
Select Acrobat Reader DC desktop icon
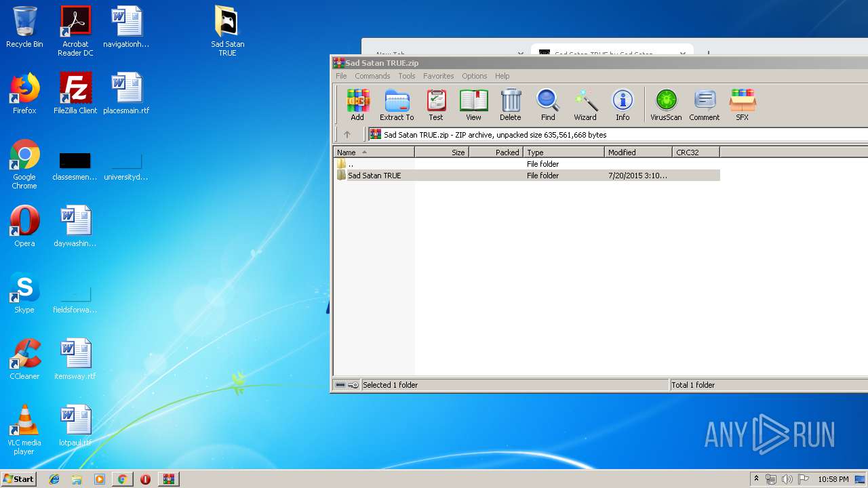click(75, 31)
